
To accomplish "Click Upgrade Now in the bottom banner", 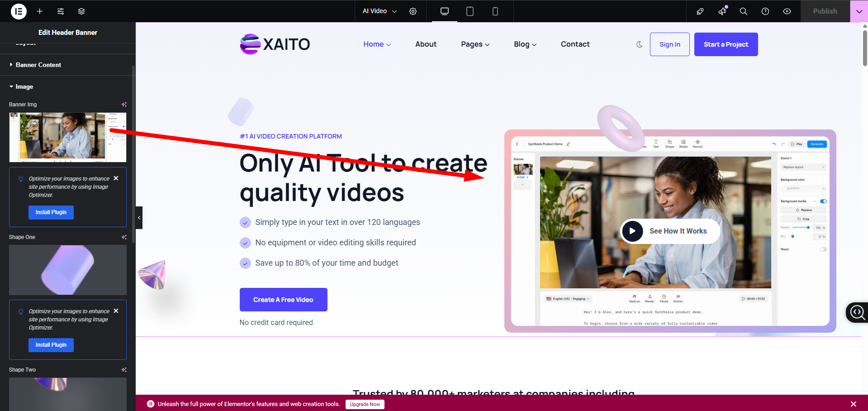I will pyautogui.click(x=365, y=404).
